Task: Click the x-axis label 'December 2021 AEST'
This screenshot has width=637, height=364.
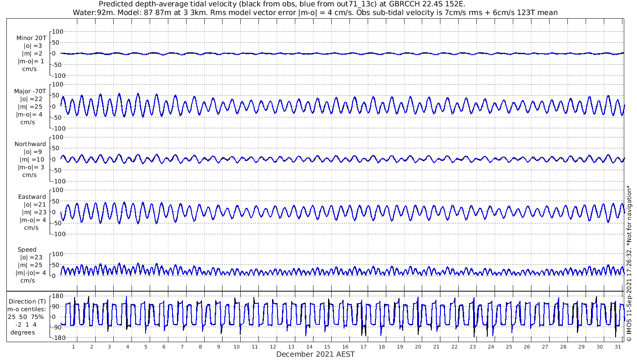Action: [x=315, y=354]
